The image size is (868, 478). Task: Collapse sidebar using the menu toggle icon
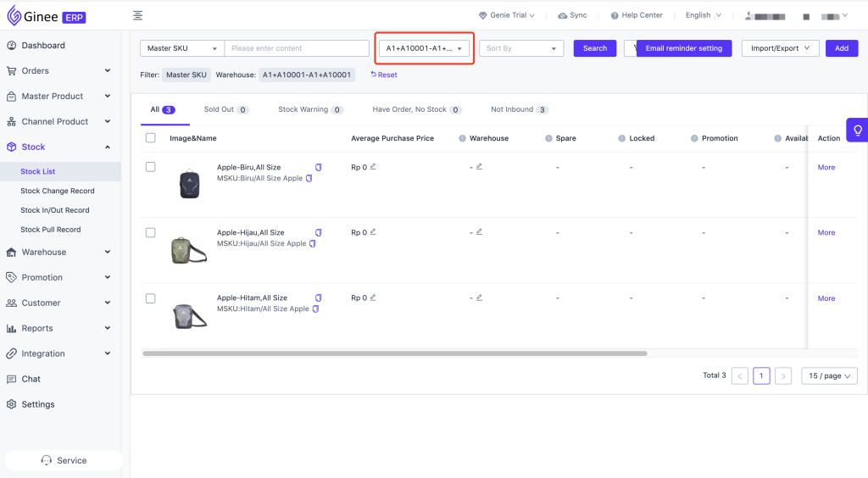click(138, 15)
